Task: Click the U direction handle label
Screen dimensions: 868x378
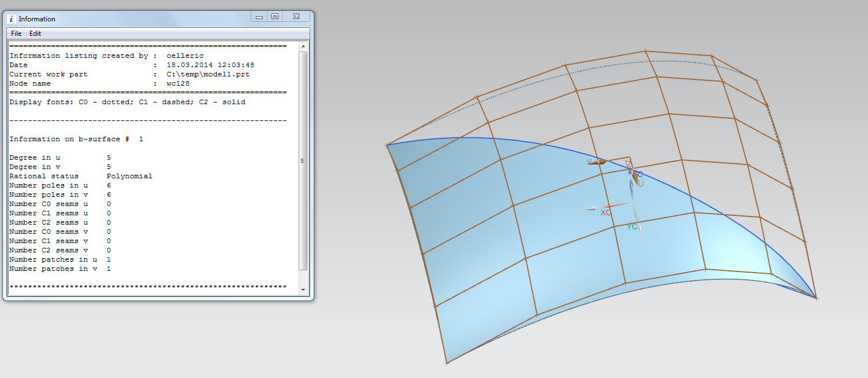Action: pyautogui.click(x=641, y=184)
